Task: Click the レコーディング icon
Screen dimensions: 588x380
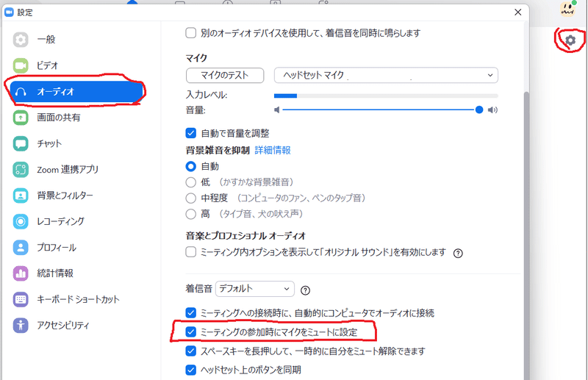Action: coord(21,221)
